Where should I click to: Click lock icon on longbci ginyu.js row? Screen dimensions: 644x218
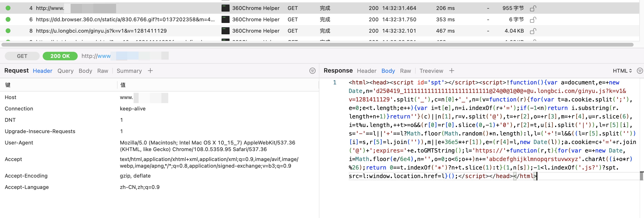[x=533, y=31]
